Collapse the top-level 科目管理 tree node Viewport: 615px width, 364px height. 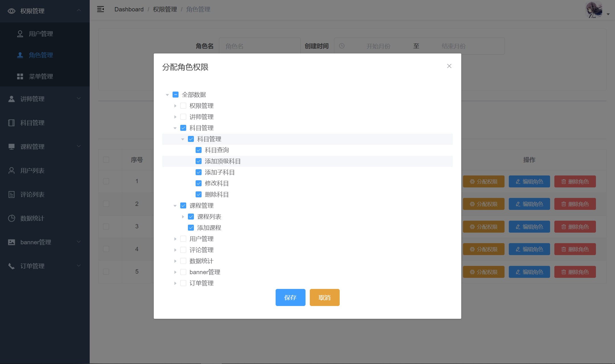(x=175, y=128)
